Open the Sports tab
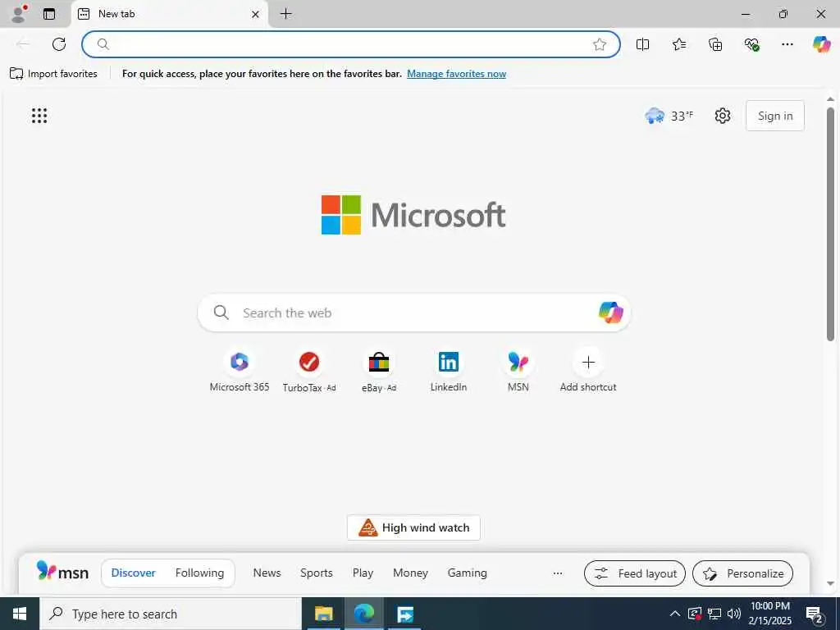Viewport: 840px width, 630px height. pos(316,573)
